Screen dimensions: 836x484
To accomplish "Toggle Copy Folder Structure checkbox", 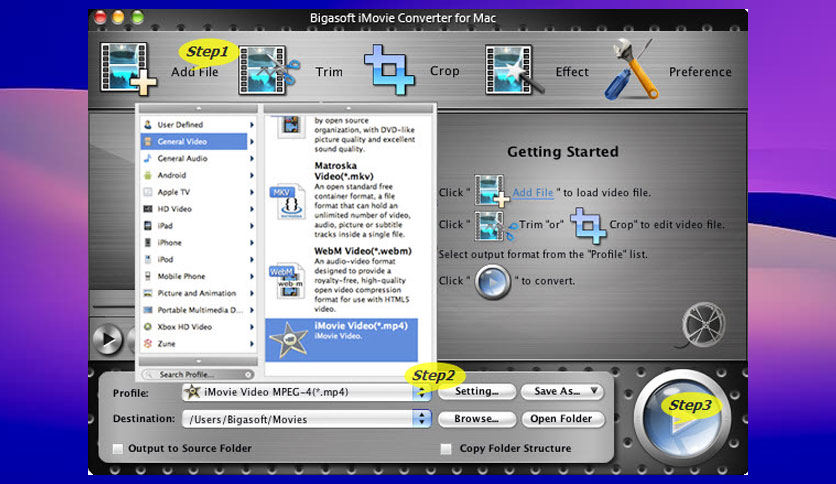I will 446,448.
